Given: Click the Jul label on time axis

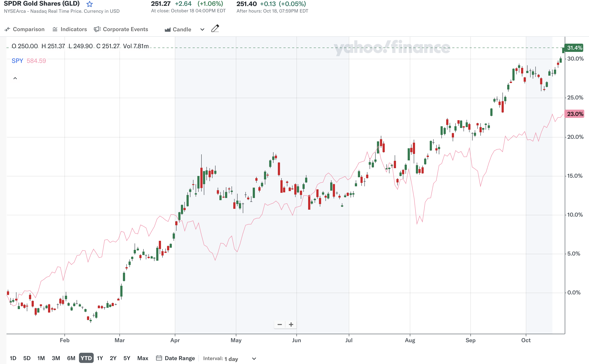Looking at the screenshot, I should (x=349, y=340).
